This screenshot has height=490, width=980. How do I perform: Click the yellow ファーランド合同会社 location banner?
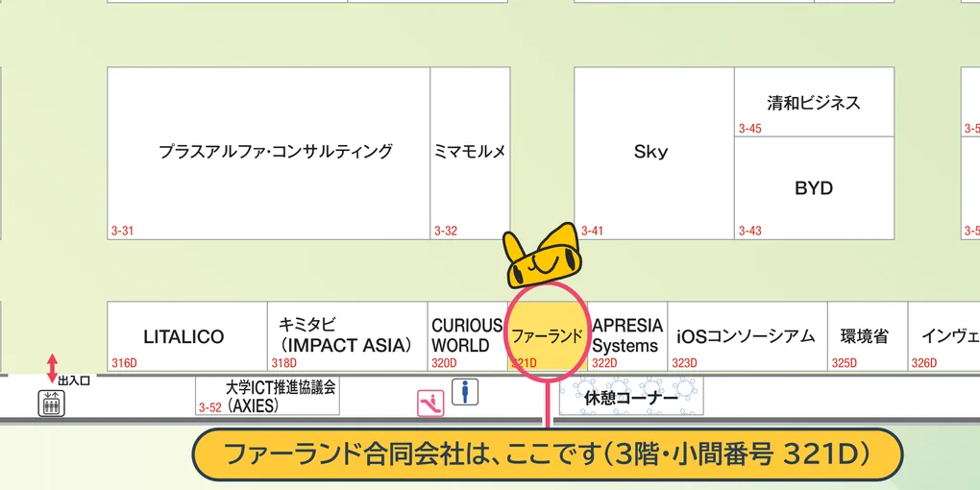pyautogui.click(x=548, y=454)
